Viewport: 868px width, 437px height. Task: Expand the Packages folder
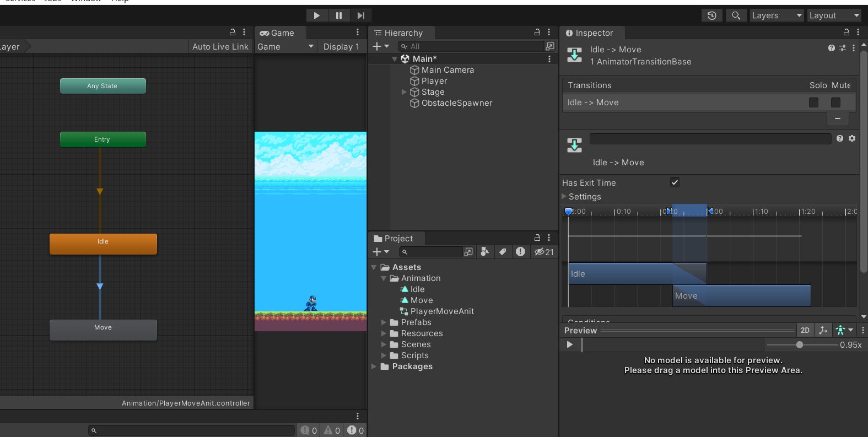tap(374, 366)
